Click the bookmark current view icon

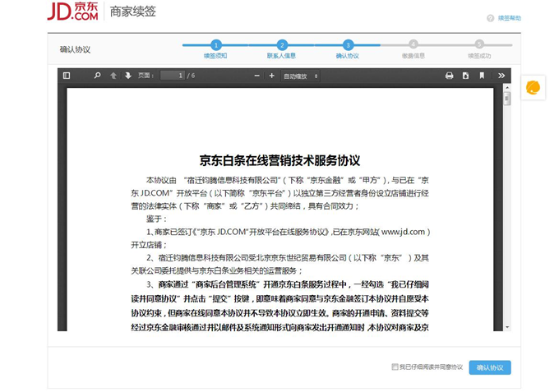482,76
